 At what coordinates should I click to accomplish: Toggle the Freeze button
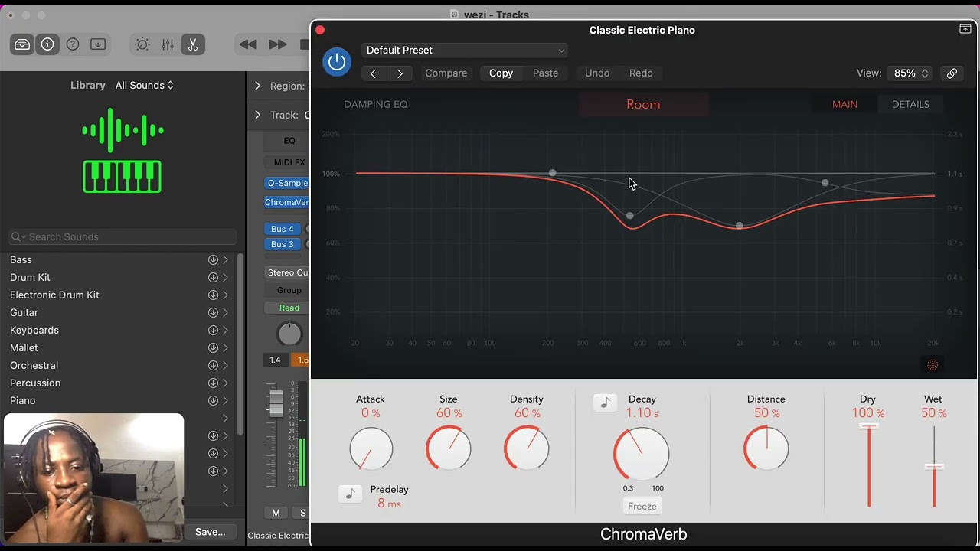[x=642, y=506]
